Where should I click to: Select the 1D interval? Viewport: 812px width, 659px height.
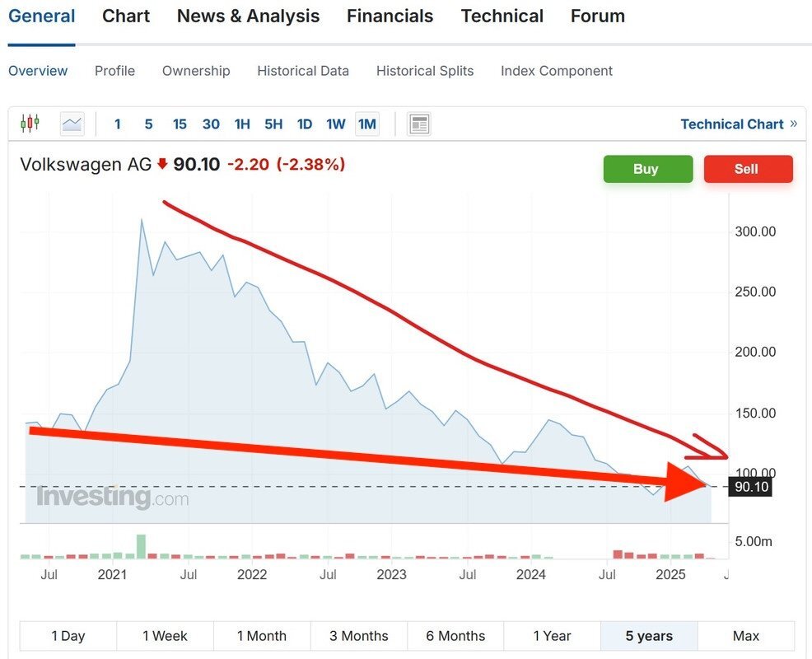(305, 124)
